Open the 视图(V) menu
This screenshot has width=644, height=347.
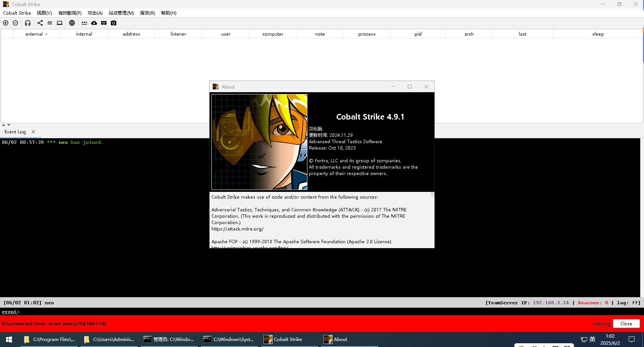click(44, 13)
